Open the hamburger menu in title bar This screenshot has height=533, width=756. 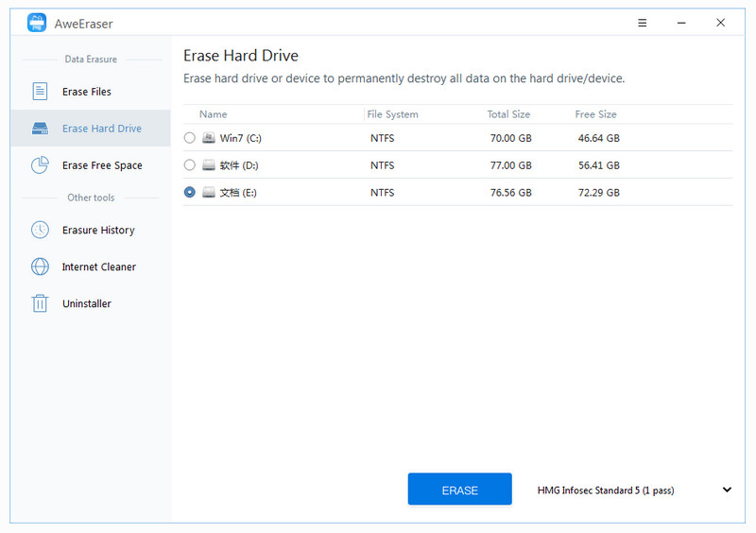click(643, 23)
